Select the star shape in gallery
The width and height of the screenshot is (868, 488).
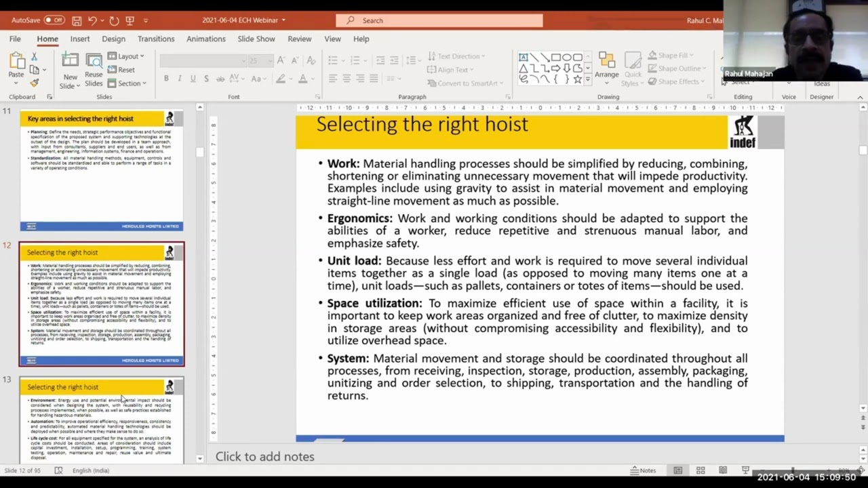(x=577, y=79)
